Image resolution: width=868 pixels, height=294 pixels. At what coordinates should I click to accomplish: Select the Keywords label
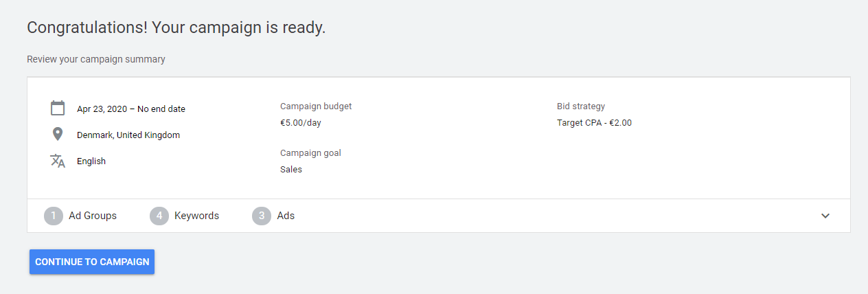[x=196, y=216]
